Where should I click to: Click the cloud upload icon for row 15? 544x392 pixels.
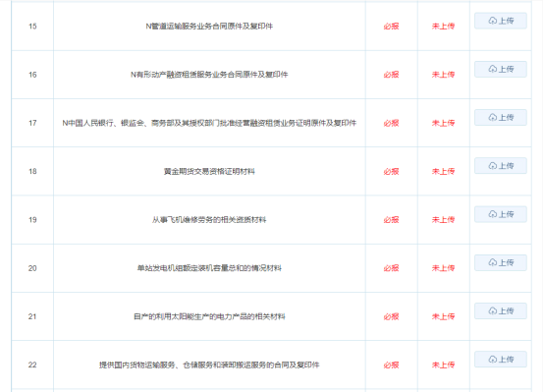(x=493, y=21)
